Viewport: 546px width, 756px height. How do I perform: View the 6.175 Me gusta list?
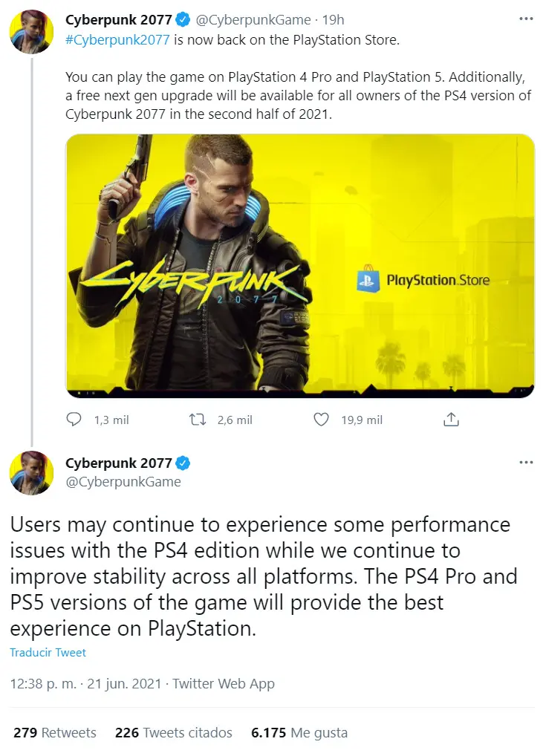[x=299, y=733]
